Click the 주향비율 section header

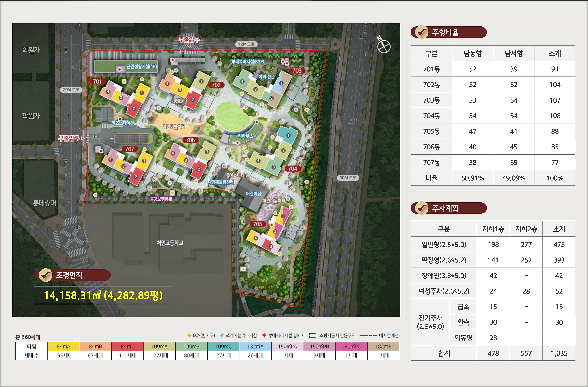pyautogui.click(x=448, y=32)
